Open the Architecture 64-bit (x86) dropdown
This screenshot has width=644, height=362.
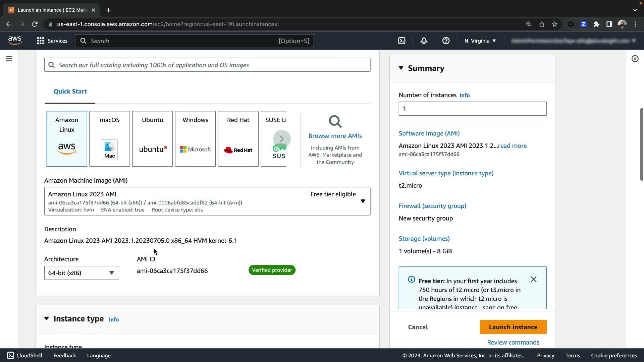pos(82,273)
